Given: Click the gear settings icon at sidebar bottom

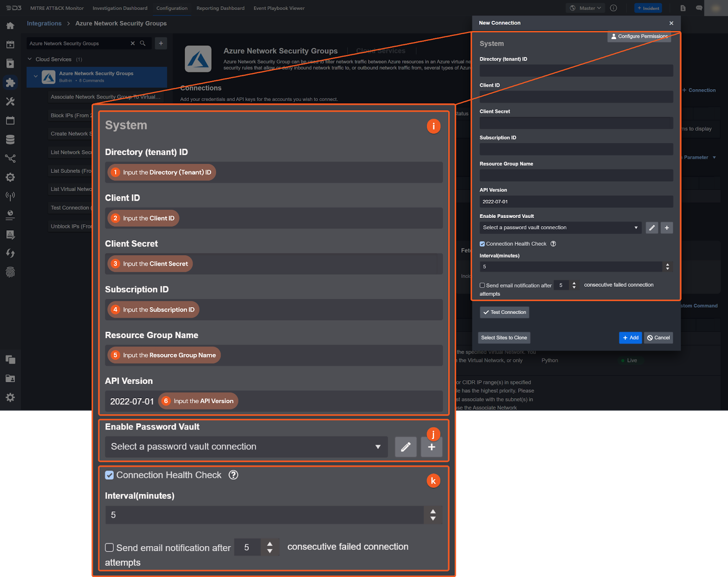Looking at the screenshot, I should (10, 397).
